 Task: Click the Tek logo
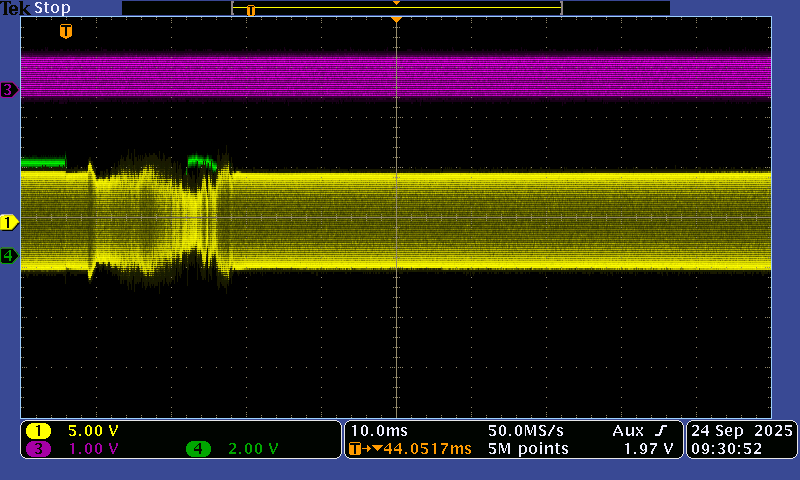click(16, 8)
